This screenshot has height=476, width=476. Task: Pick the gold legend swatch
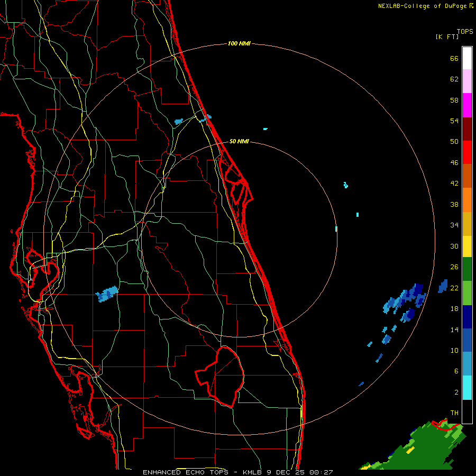(467, 224)
